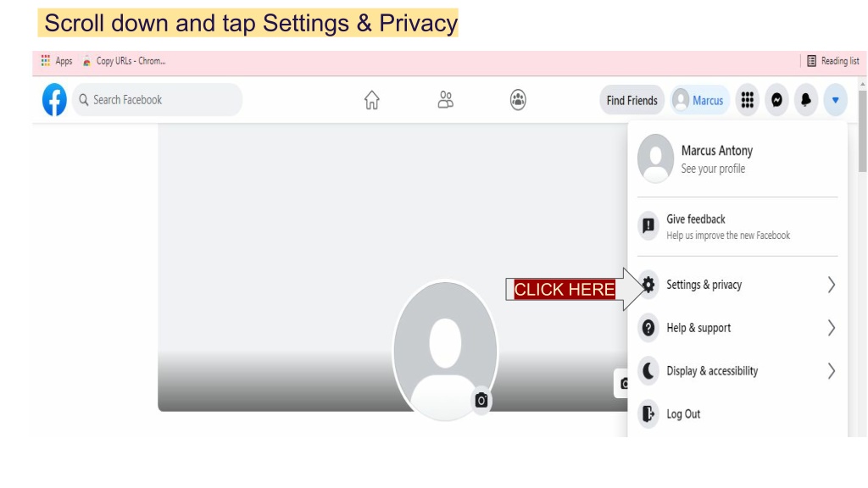Open Reading list in bookmarks bar
The width and height of the screenshot is (868, 488).
click(x=832, y=61)
